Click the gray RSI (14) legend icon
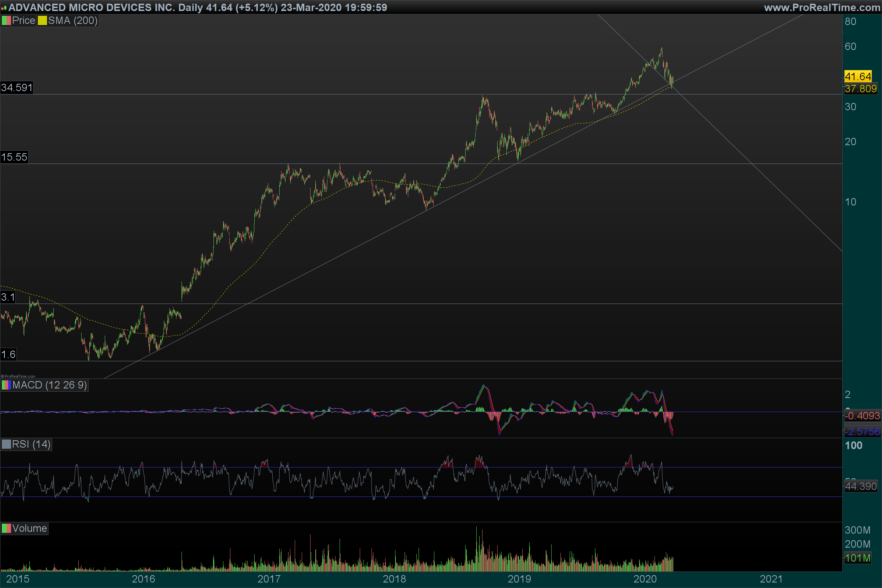 click(6, 444)
